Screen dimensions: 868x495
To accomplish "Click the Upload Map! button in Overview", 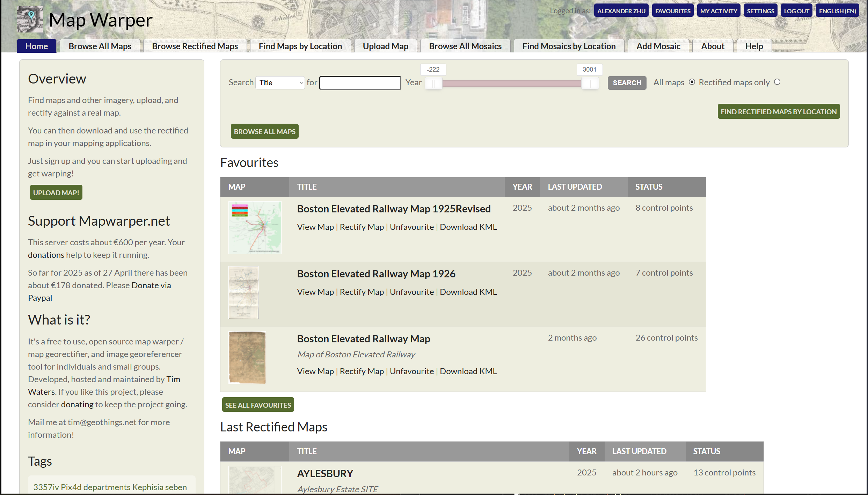I will tap(56, 192).
